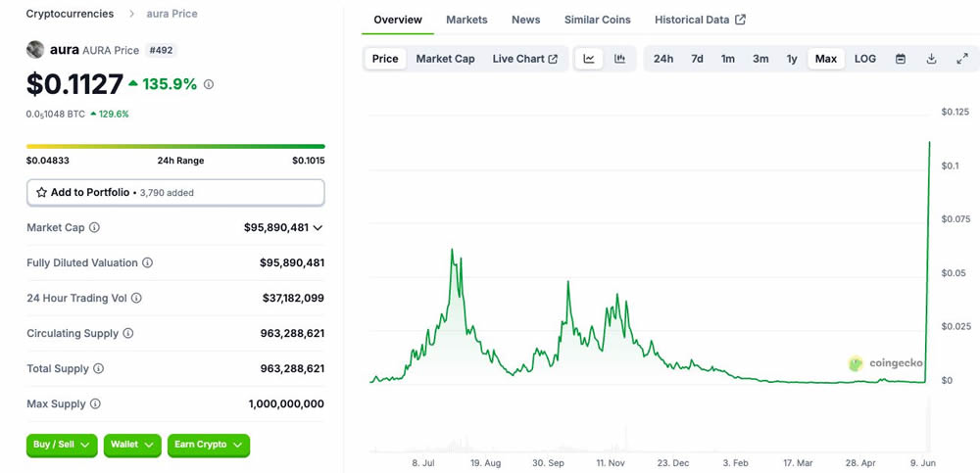Select the 3m time range
Viewport: 980px width, 473px height.
[x=760, y=59]
